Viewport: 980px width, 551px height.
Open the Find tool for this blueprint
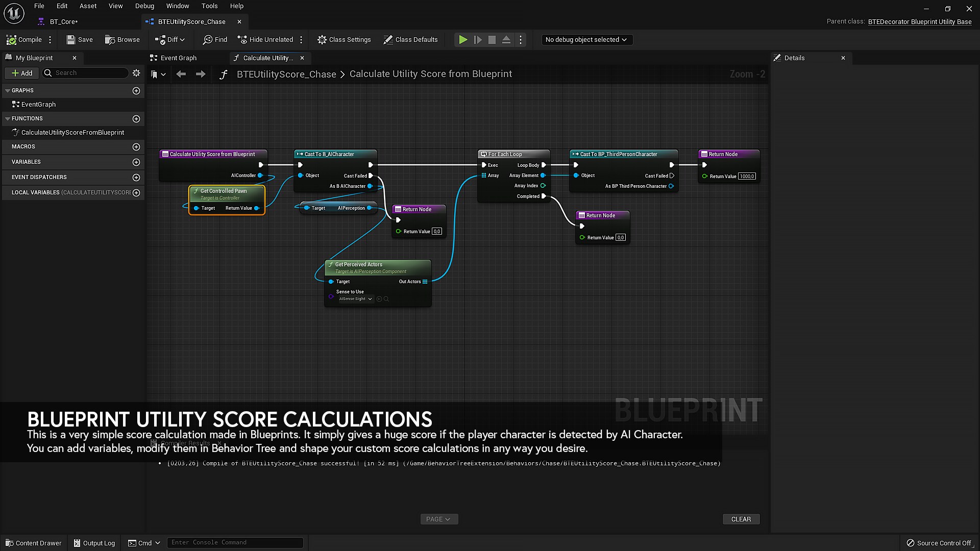point(214,39)
